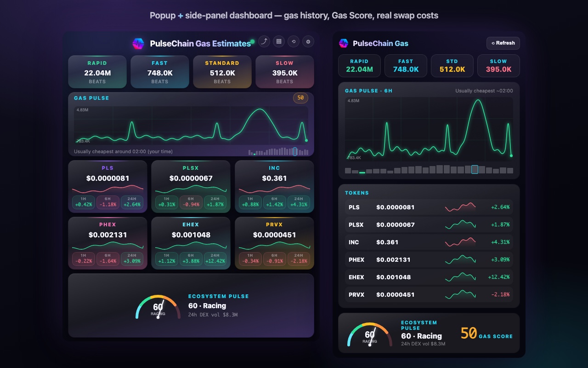Click highlighted hour bar in popup Gas Pulse
This screenshot has width=588, height=368.
[x=295, y=151]
